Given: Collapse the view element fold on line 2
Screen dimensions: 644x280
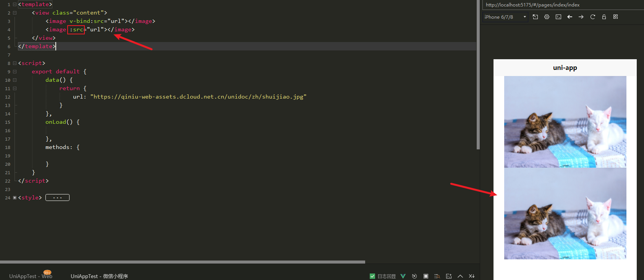Looking at the screenshot, I should tap(15, 13).
